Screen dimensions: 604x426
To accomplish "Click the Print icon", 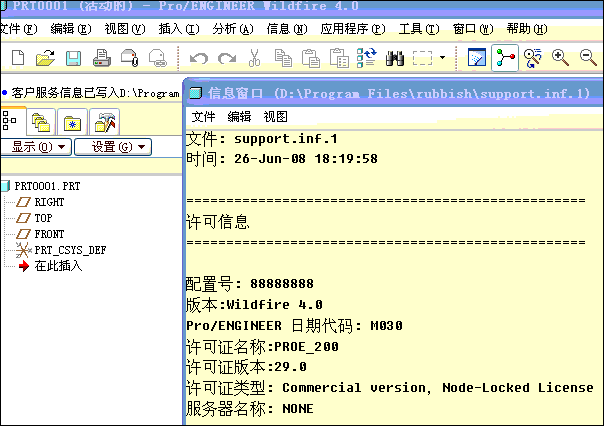I will 102,58.
